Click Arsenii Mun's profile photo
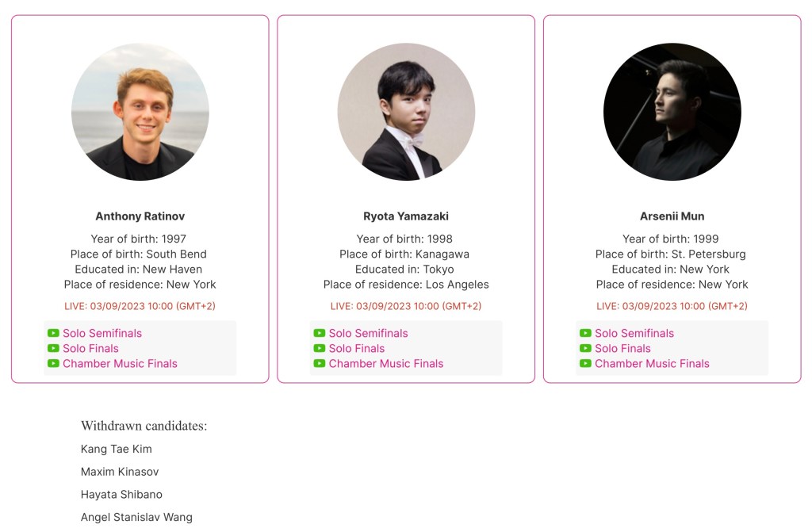The height and width of the screenshot is (532, 812). 672,112
